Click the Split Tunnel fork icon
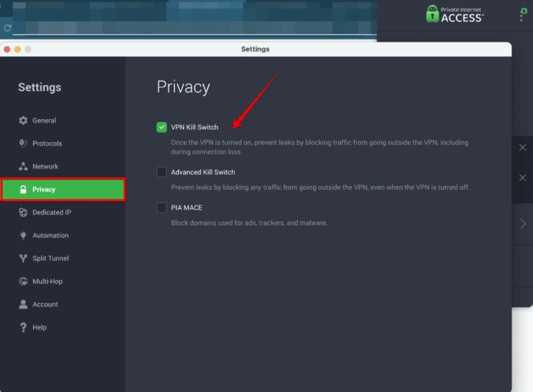The width and height of the screenshot is (533, 392). [x=24, y=258]
